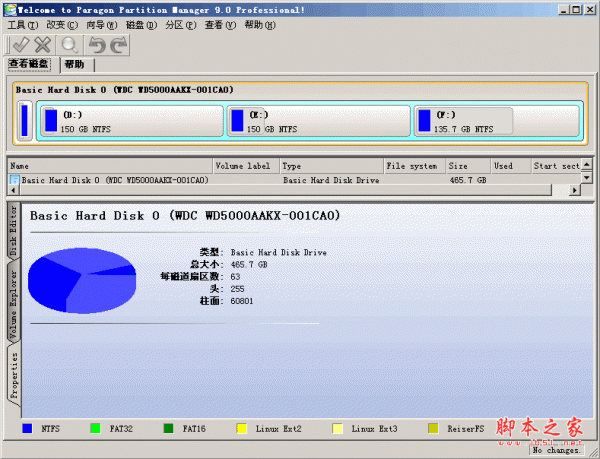Sort by the Size column header
The height and width of the screenshot is (459, 600).
pyautogui.click(x=468, y=166)
